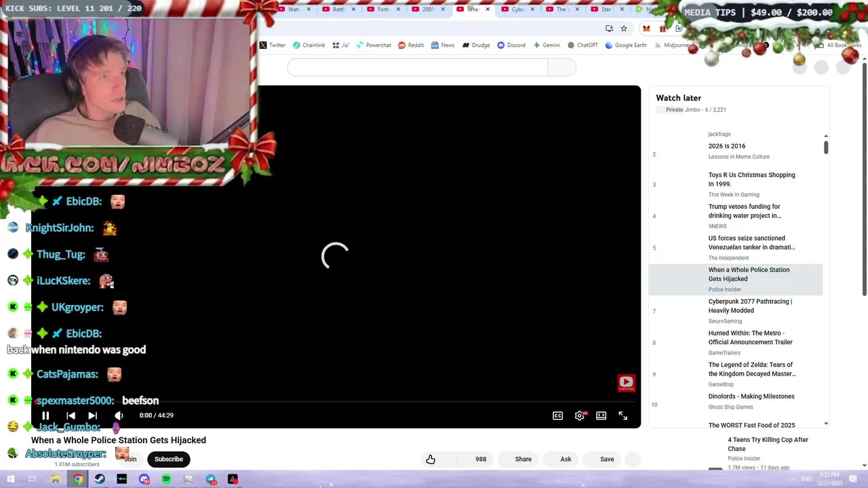Enter fullscreen mode
868x488 pixels.
pos(623,415)
